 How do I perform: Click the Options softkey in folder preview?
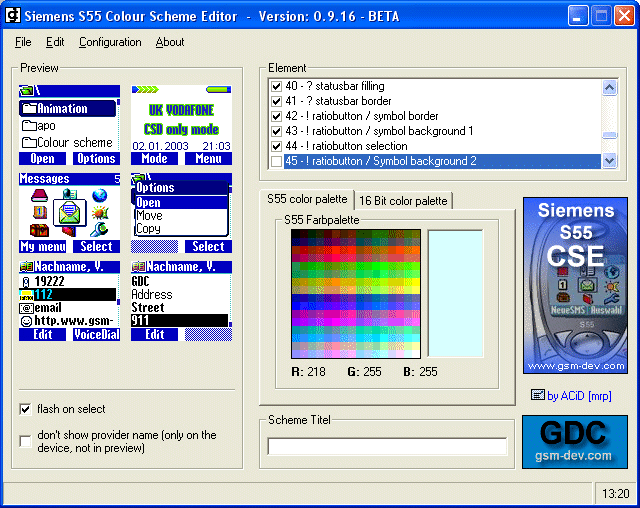click(x=96, y=159)
